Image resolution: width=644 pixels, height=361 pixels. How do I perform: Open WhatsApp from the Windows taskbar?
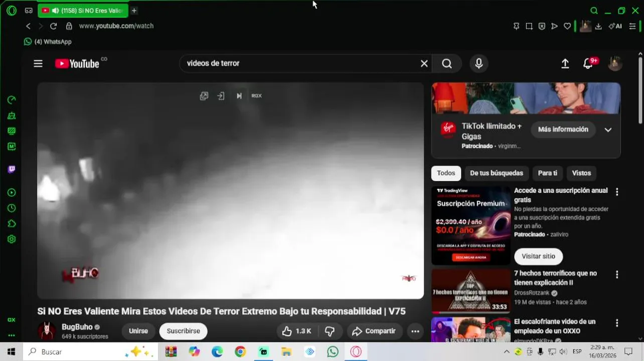[x=333, y=352]
